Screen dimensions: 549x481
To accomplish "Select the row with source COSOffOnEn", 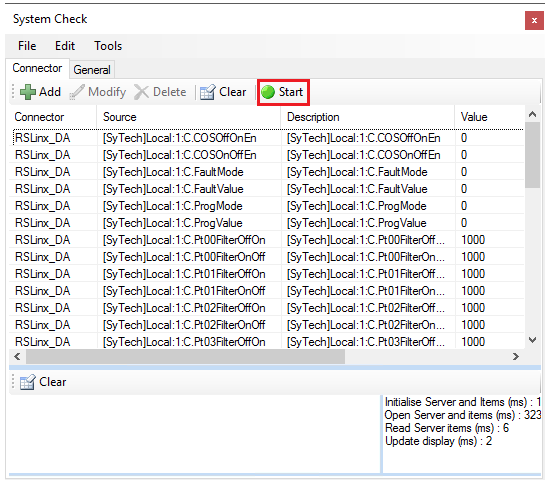I will [267, 138].
